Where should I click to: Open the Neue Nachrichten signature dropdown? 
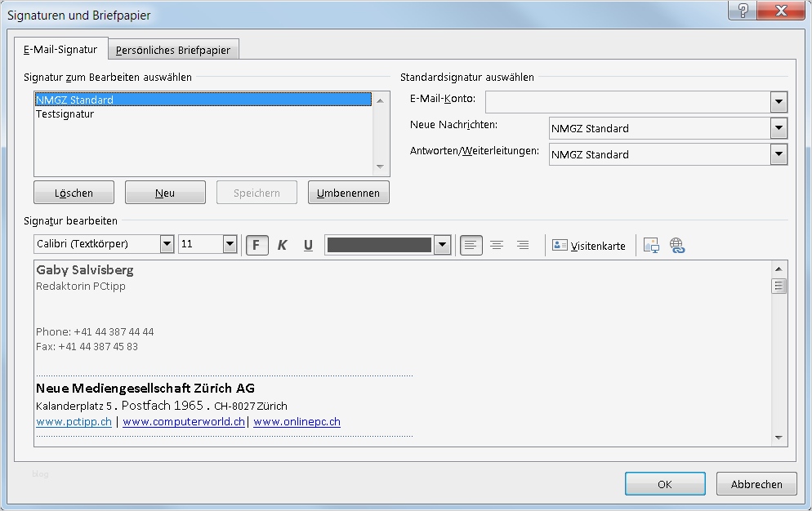[778, 128]
